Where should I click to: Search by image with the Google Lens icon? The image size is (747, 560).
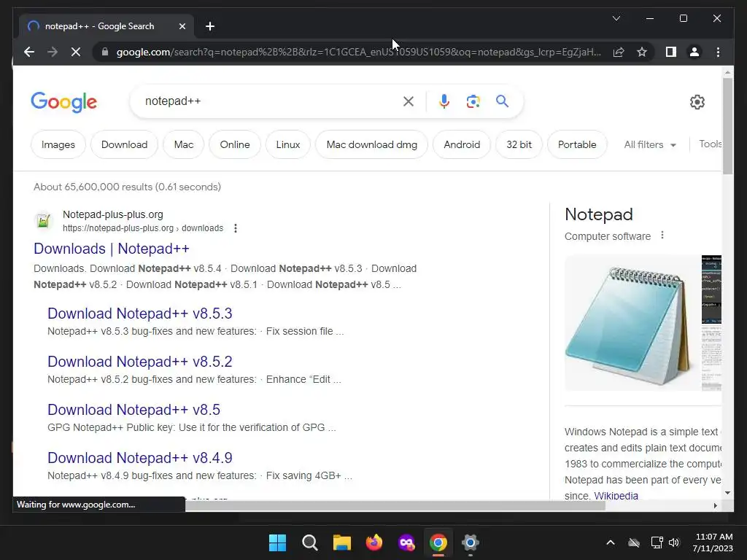(473, 101)
